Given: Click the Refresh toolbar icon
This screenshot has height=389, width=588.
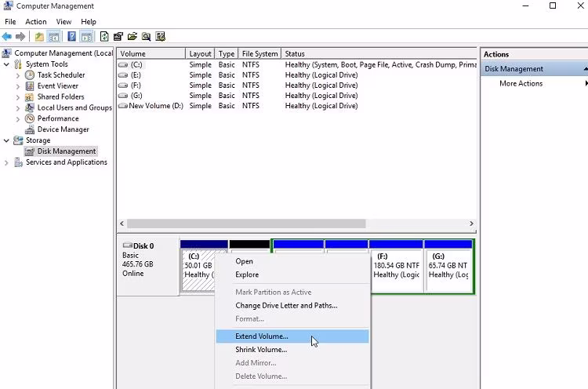Looking at the screenshot, I should click(104, 36).
